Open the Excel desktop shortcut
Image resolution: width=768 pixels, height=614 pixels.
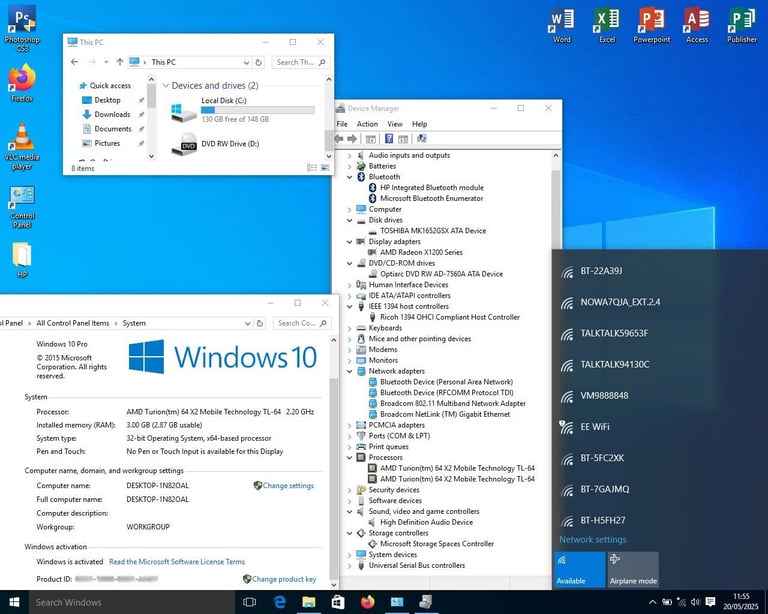tap(607, 24)
